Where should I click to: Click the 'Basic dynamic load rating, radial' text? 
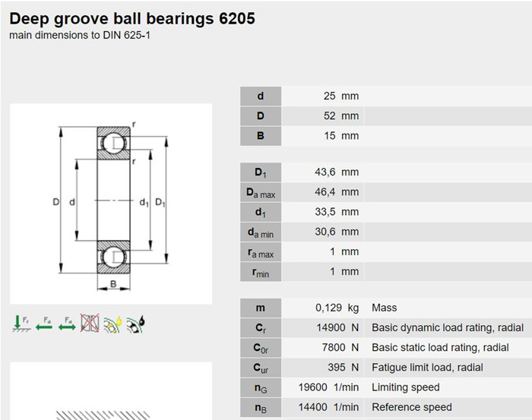tap(447, 328)
